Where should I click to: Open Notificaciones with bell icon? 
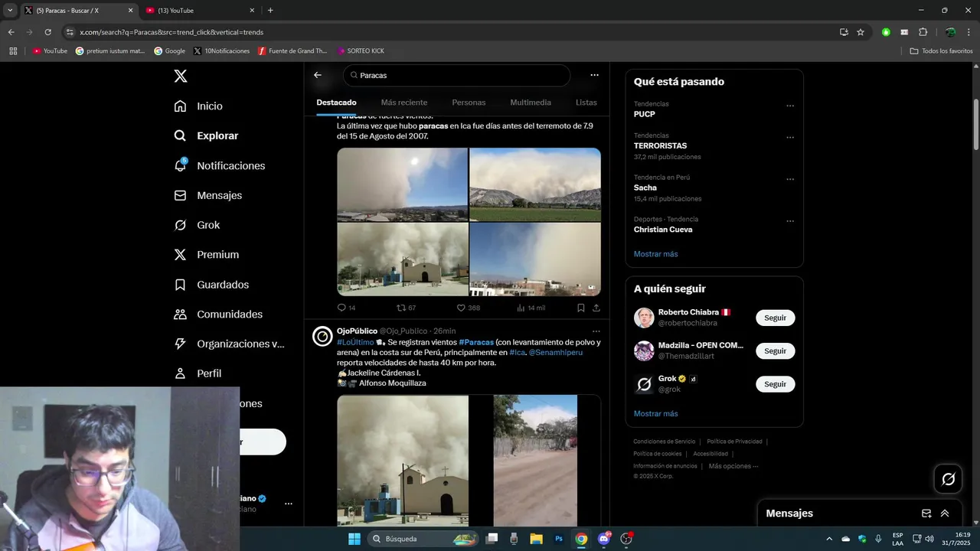[x=219, y=165]
